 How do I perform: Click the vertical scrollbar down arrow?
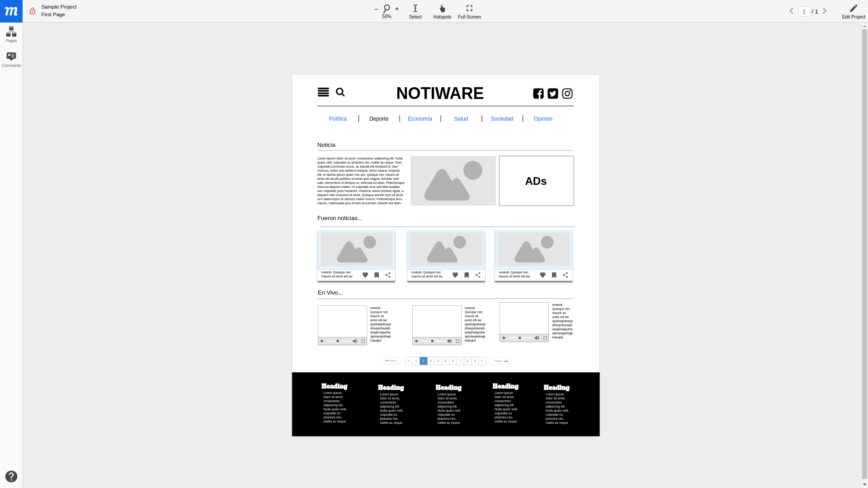click(x=864, y=485)
